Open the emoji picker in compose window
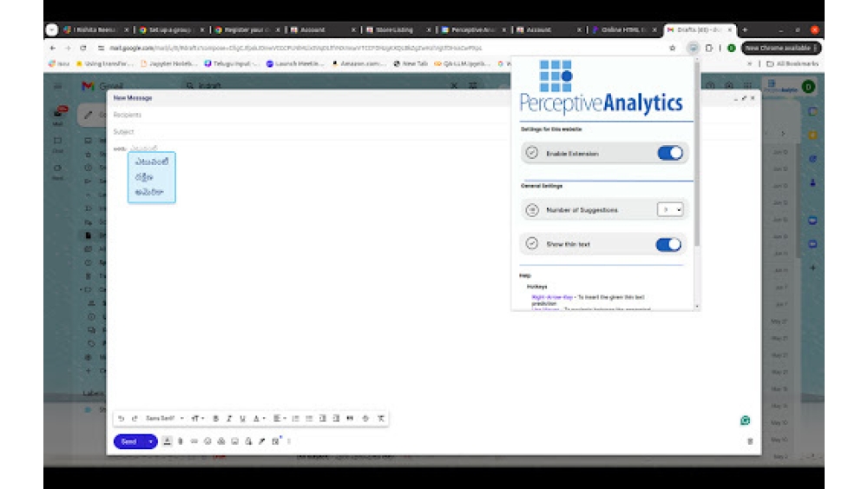Image resolution: width=868 pixels, height=489 pixels. [x=207, y=441]
